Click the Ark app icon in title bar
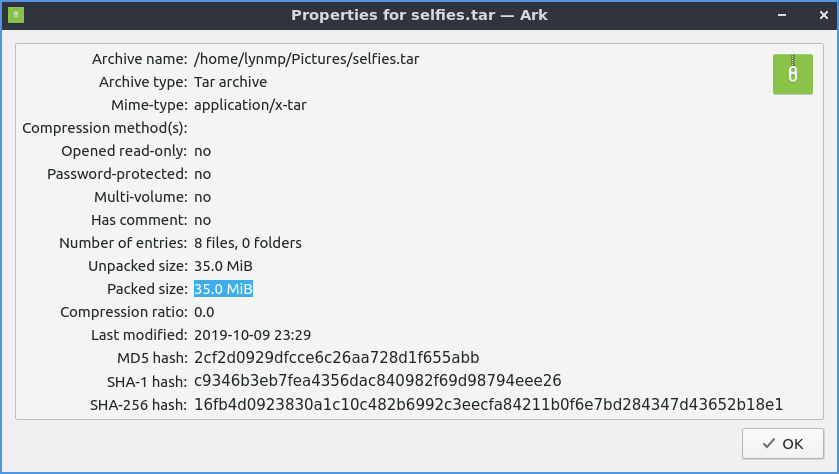Image resolution: width=839 pixels, height=474 pixels. [x=18, y=15]
